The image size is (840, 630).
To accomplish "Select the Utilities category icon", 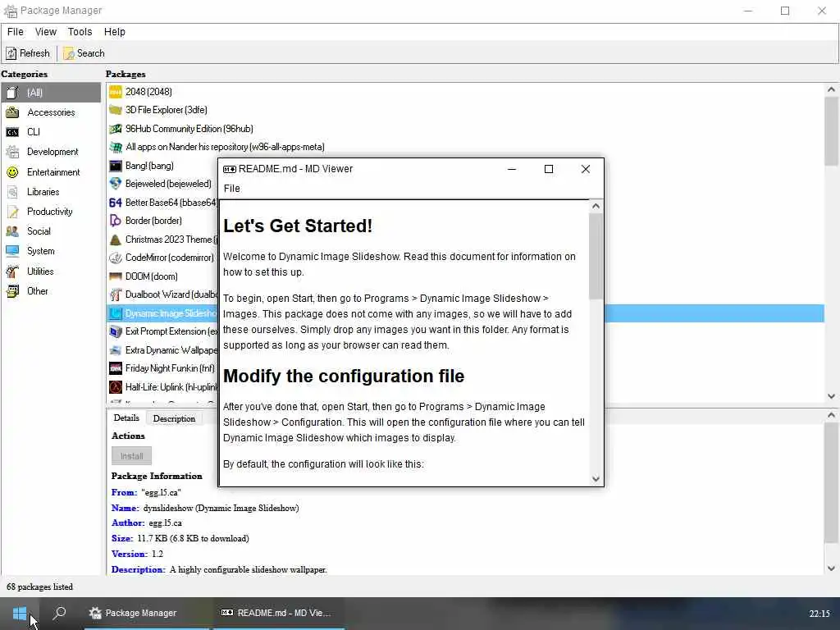I will 12,271.
